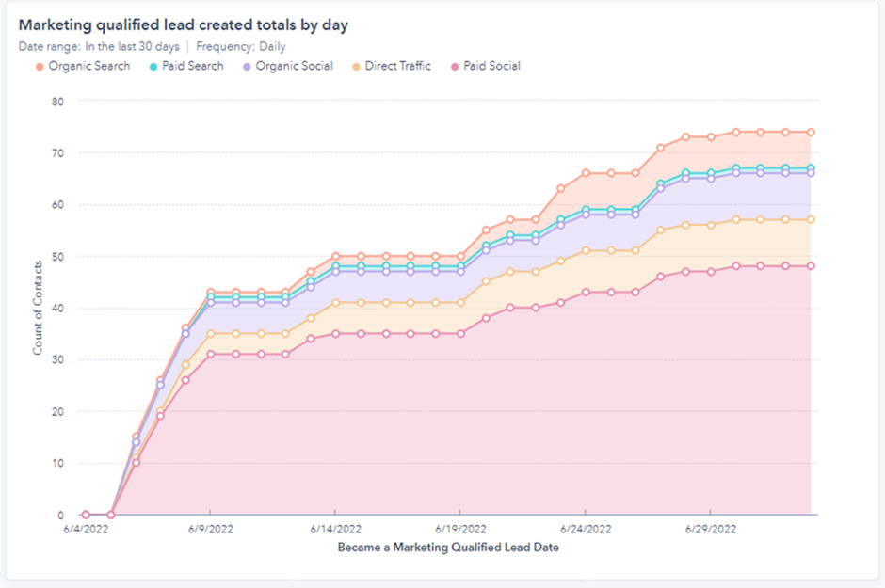Click the Organic Social legend color dot

[247, 67]
